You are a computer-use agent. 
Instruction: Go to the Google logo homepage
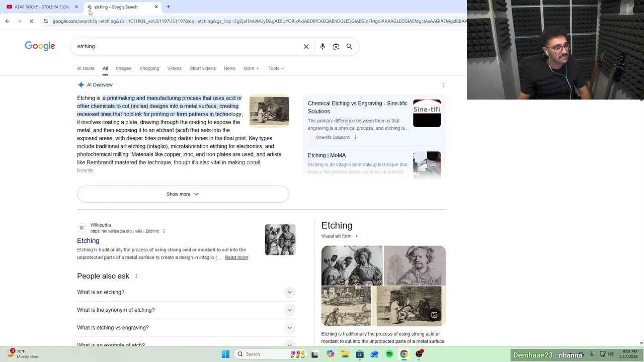pyautogui.click(x=40, y=46)
